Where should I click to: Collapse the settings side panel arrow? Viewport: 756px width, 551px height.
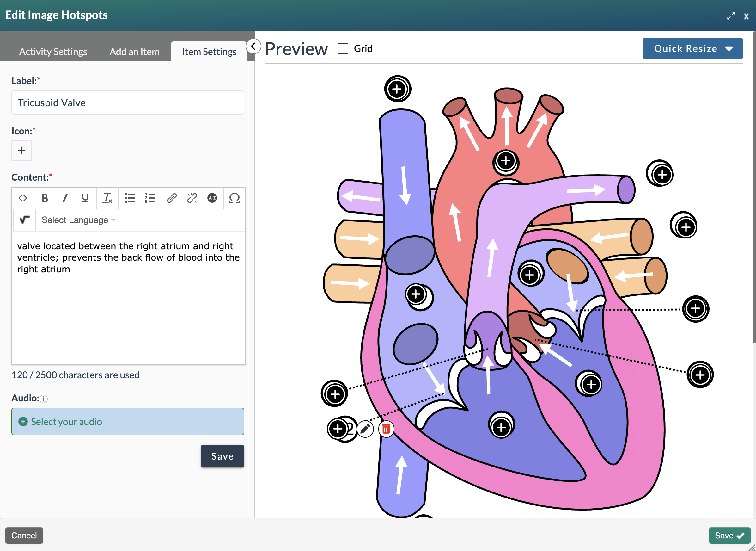(253, 46)
